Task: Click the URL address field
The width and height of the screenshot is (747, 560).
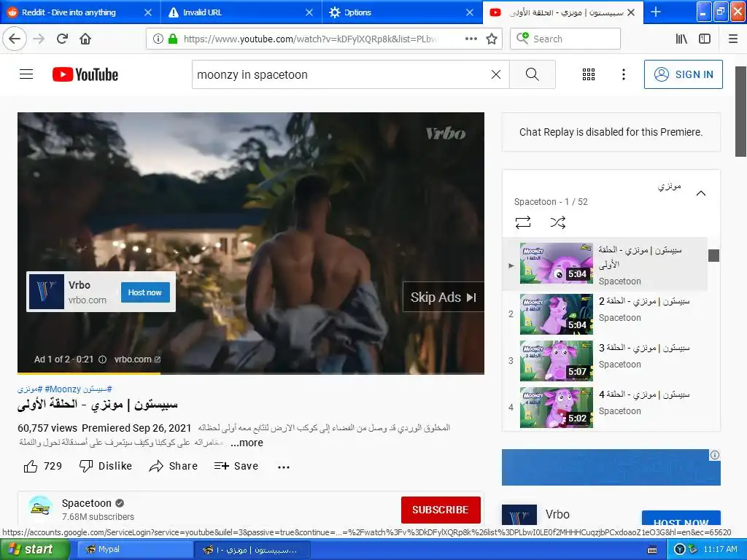Action: click(309, 39)
